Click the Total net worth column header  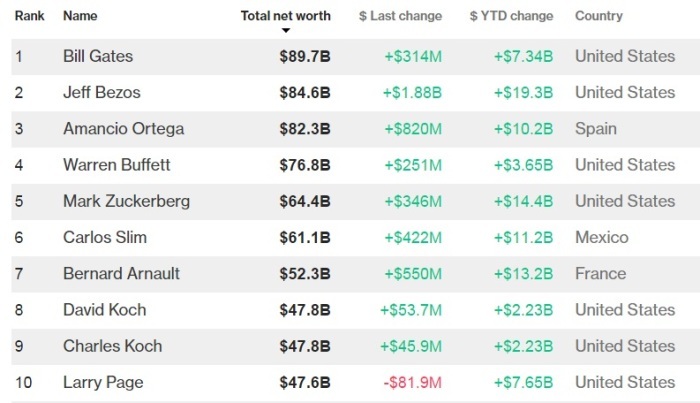tap(286, 16)
